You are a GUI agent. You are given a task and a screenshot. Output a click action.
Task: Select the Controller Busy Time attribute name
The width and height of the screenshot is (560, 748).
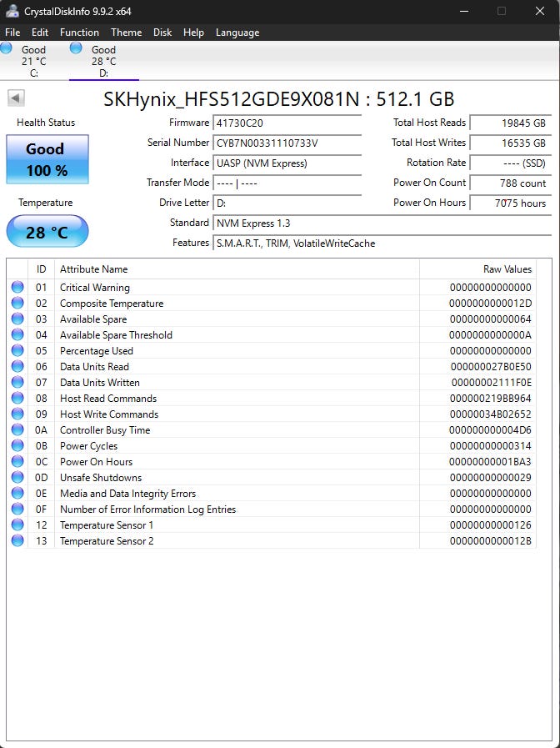105,430
